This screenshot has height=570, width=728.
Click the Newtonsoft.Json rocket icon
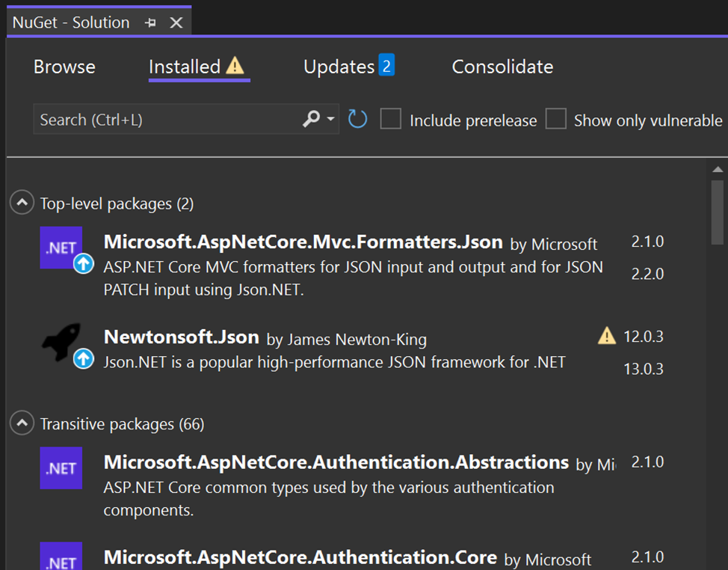(x=61, y=343)
